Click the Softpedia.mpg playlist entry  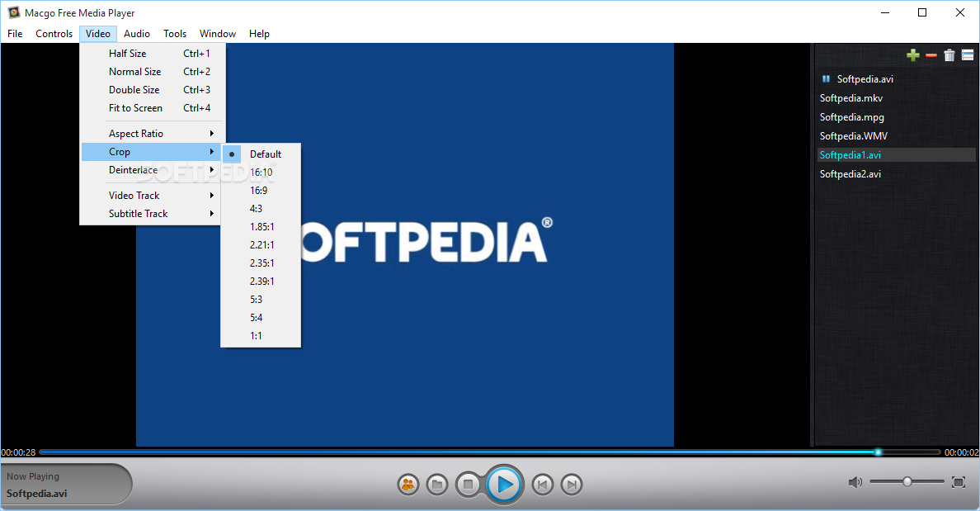896,117
